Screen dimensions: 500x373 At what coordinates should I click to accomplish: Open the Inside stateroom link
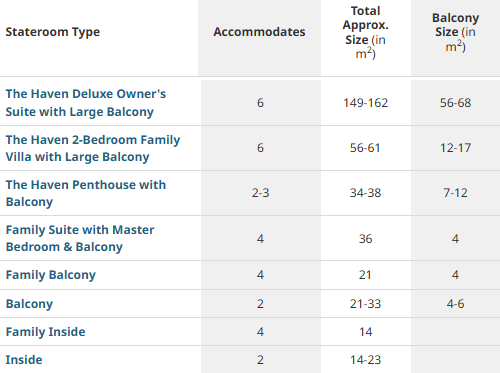[x=24, y=360]
